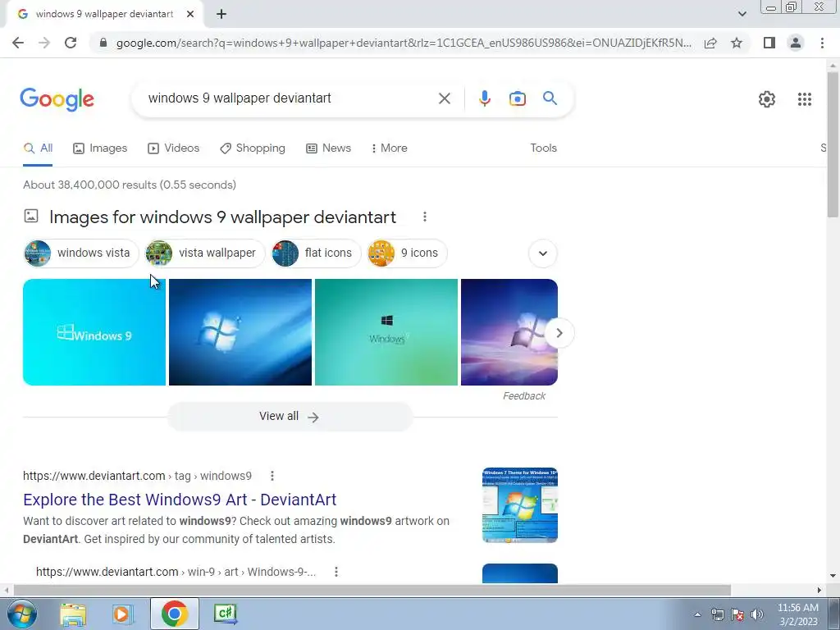
Task: Open the tab search chevron in title bar
Action: point(742,15)
